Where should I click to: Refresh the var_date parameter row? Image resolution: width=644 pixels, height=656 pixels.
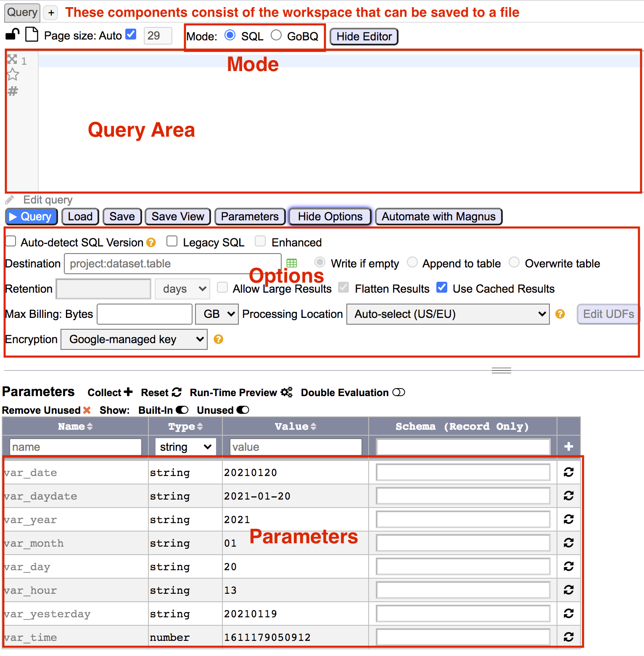568,472
